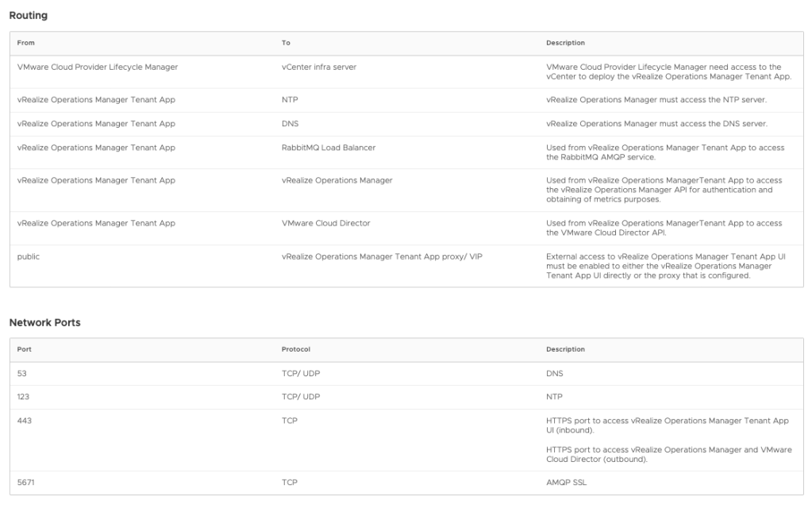Click port 443 cell
The width and height of the screenshot is (812, 512).
pyautogui.click(x=24, y=421)
